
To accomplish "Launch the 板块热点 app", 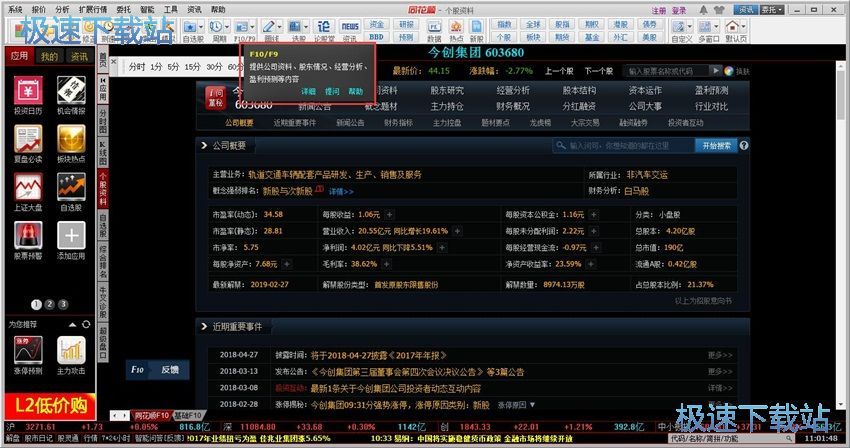I will pos(71,139).
